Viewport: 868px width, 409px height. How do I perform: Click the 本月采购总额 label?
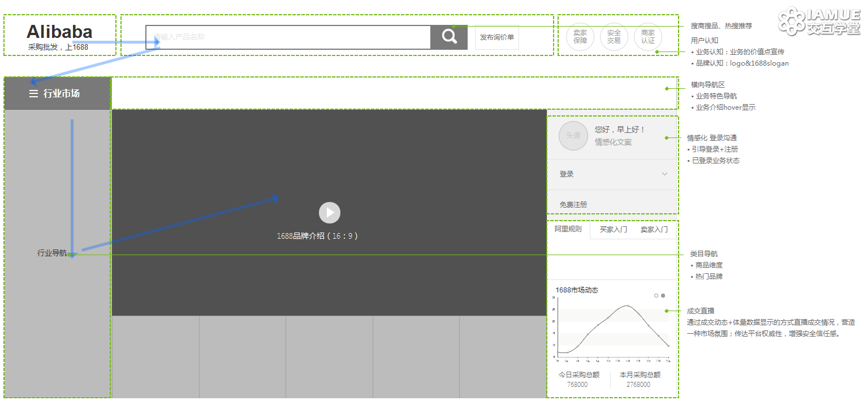[x=640, y=375]
